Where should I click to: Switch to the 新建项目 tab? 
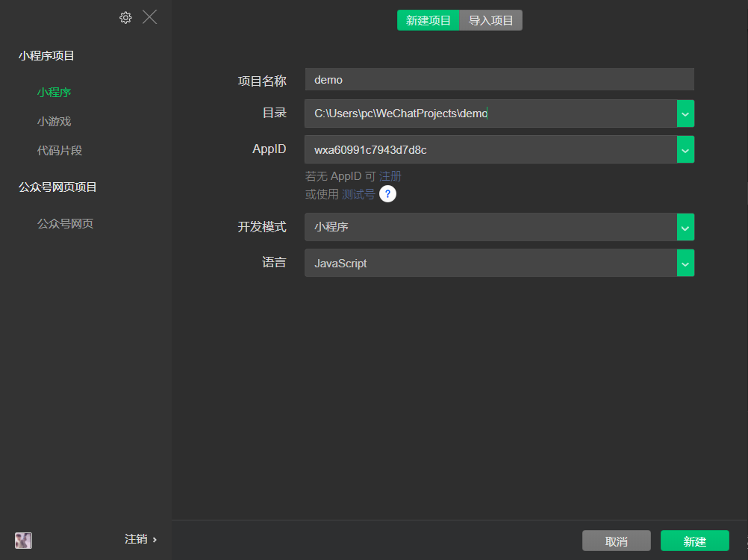(428, 20)
